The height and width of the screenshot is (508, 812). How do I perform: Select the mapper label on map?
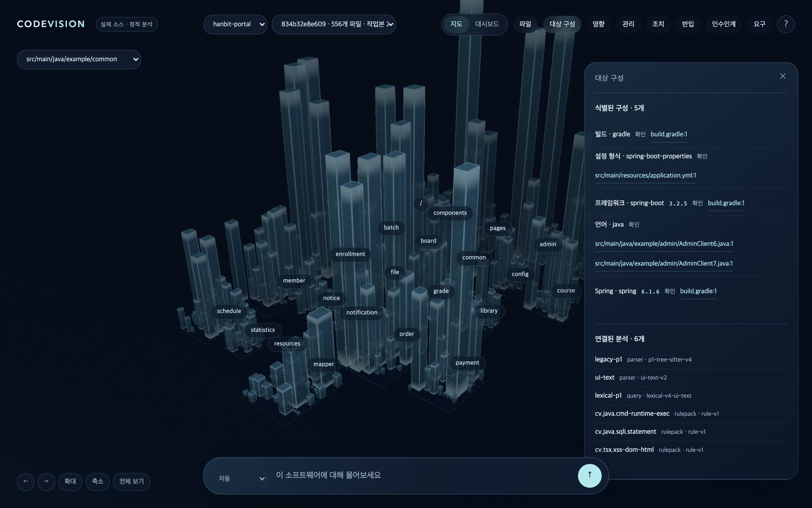[x=323, y=364]
